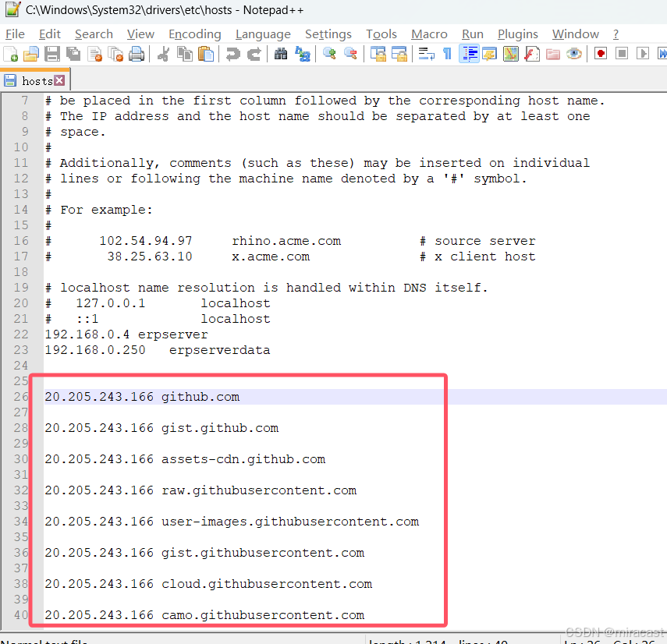Toggle synchronize horizontal scrolling icon
The image size is (667, 644).
[399, 54]
